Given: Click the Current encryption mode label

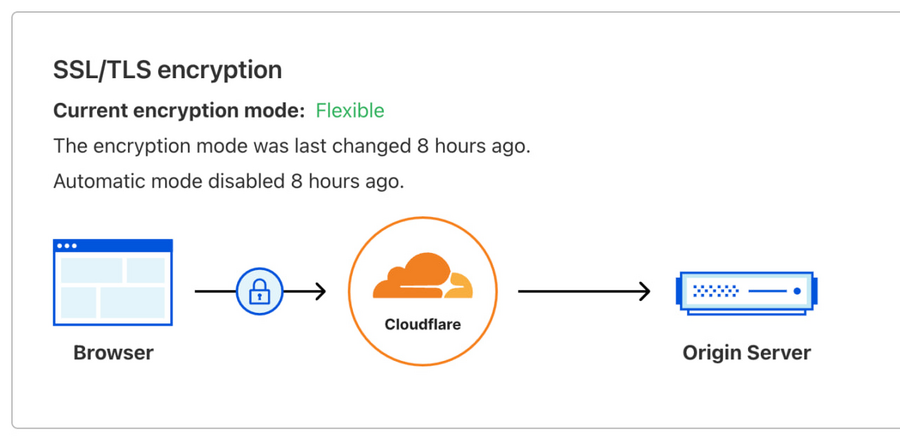Looking at the screenshot, I should (x=179, y=111).
